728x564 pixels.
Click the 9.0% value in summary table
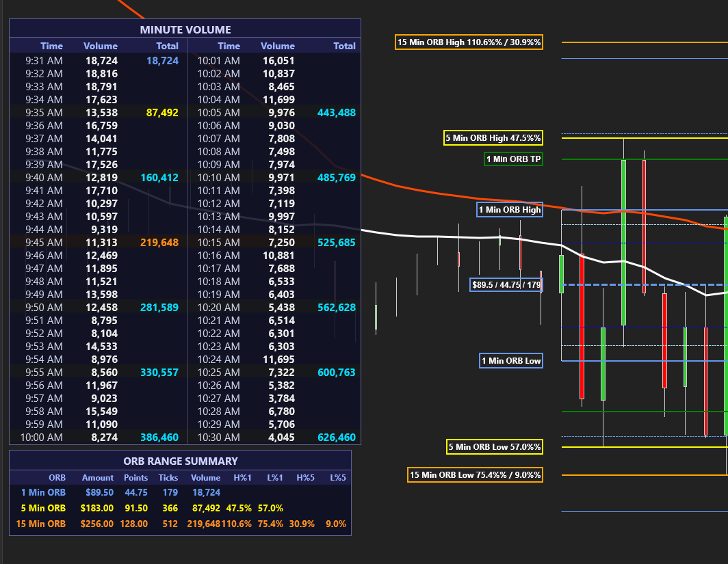tap(336, 524)
